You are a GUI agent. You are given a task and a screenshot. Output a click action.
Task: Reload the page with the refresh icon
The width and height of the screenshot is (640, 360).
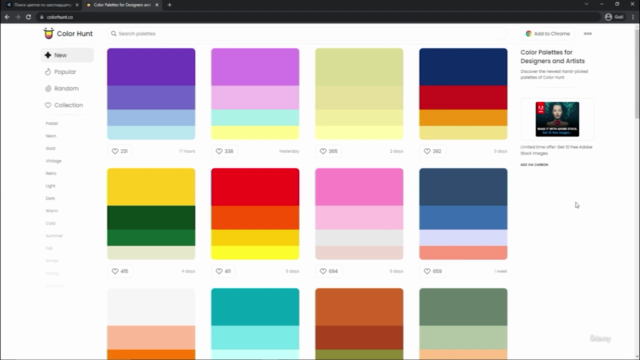point(28,17)
